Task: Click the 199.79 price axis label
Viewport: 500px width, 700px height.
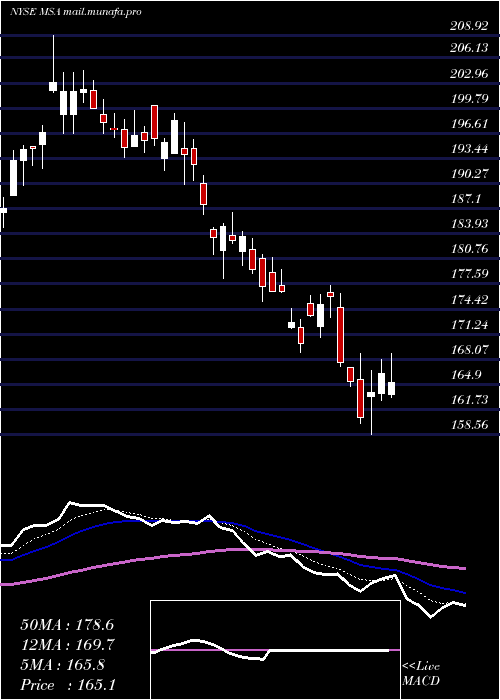Action: (x=469, y=99)
